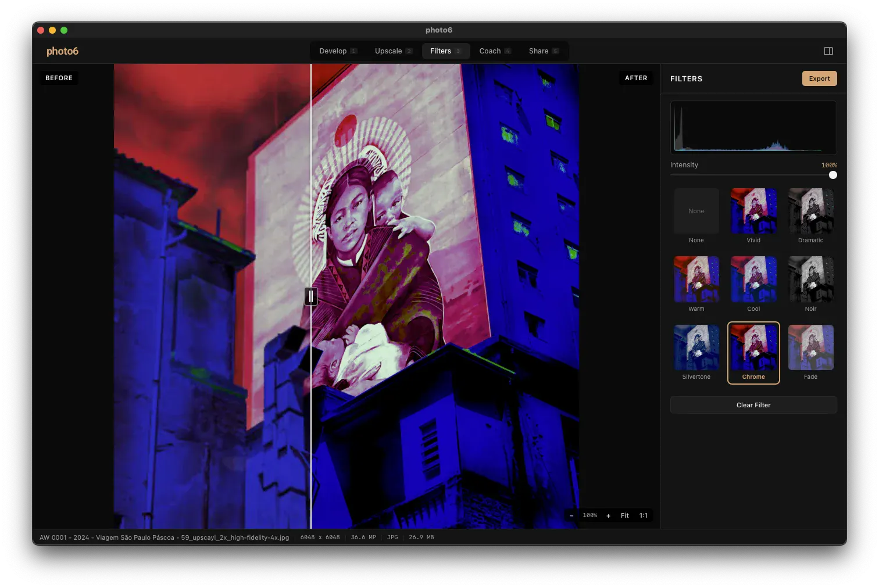
Task: Click the 36.6 MP status entry
Action: [x=363, y=537]
